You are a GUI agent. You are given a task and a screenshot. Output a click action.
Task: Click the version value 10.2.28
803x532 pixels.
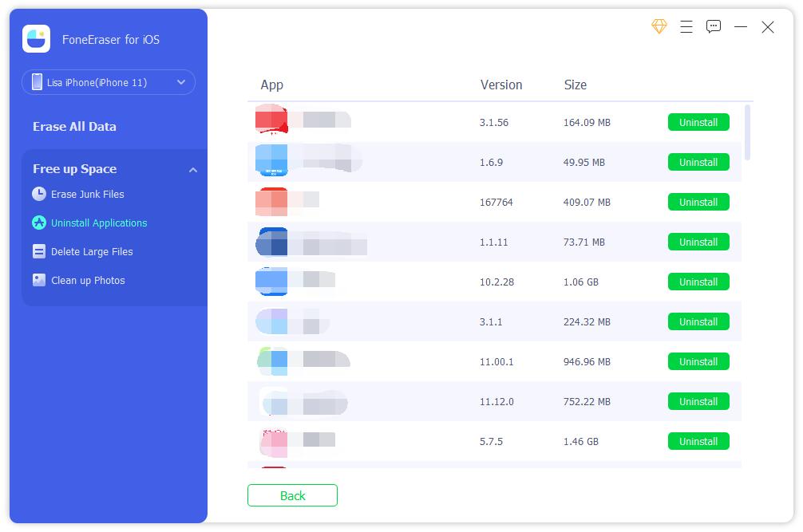pyautogui.click(x=496, y=282)
